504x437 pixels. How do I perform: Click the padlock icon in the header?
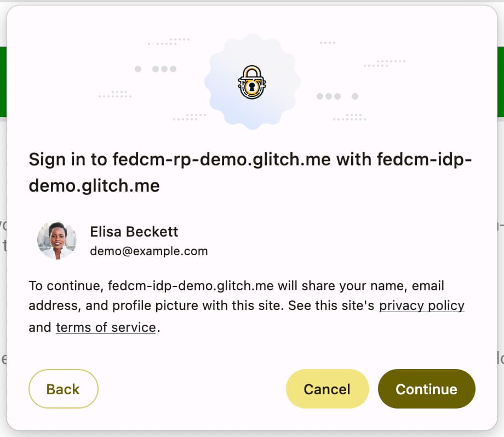pyautogui.click(x=251, y=83)
